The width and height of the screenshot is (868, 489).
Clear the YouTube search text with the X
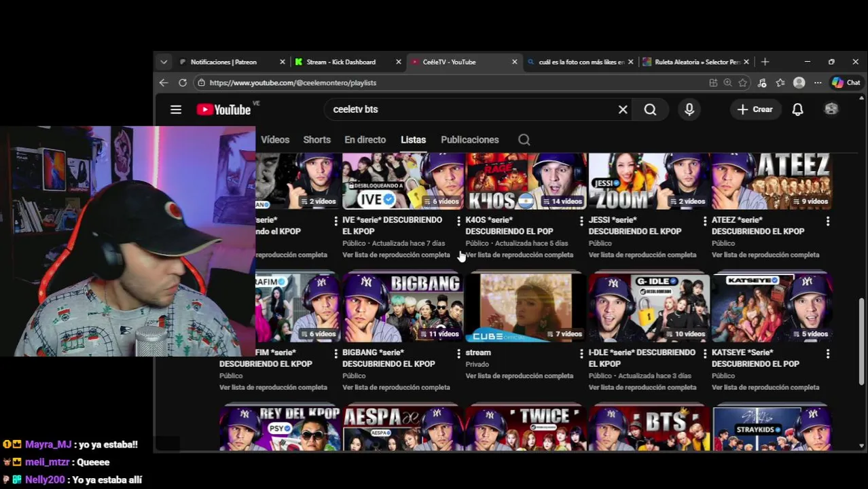click(623, 109)
